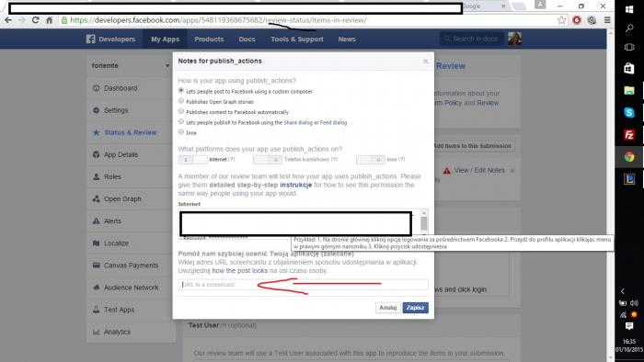Screen dimensions: 644x362
Task: Open the Share dialog link
Action: (298, 122)
